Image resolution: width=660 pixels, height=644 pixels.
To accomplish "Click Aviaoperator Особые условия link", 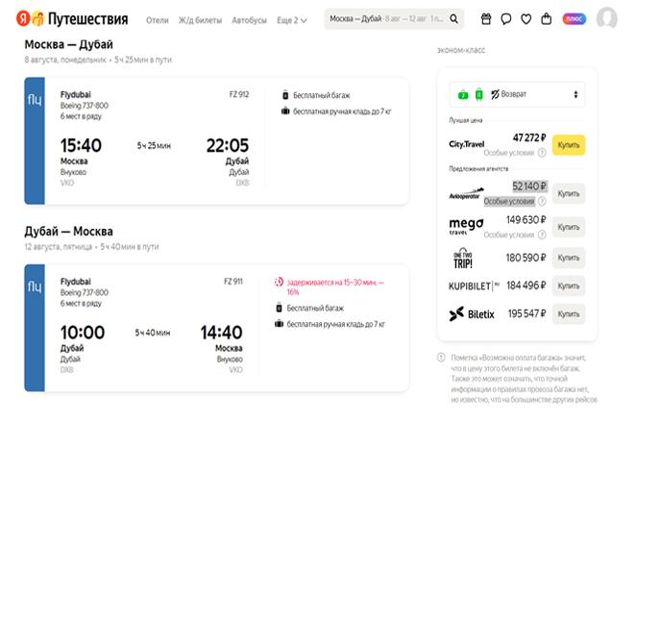I will click(509, 201).
